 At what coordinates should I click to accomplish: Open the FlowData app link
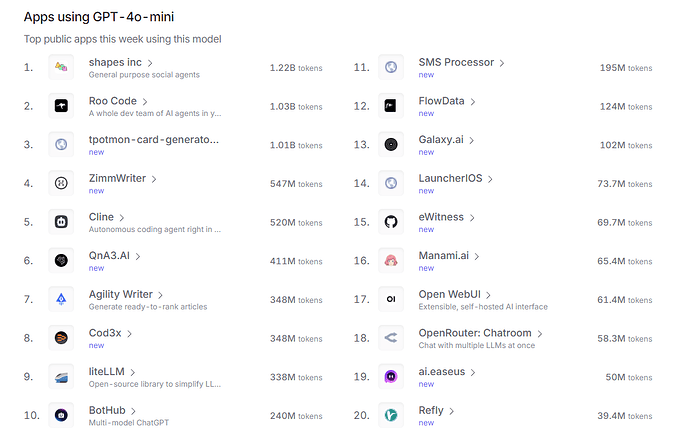pyautogui.click(x=441, y=101)
